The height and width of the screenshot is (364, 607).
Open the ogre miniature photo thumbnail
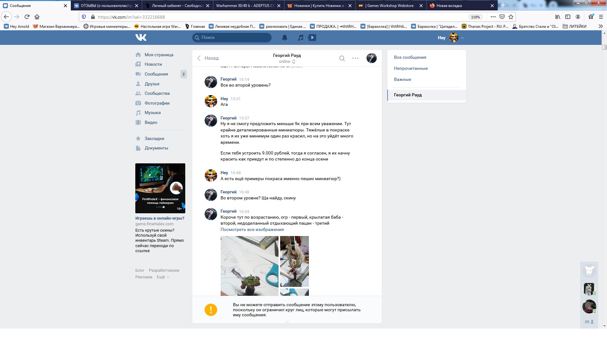click(x=249, y=266)
